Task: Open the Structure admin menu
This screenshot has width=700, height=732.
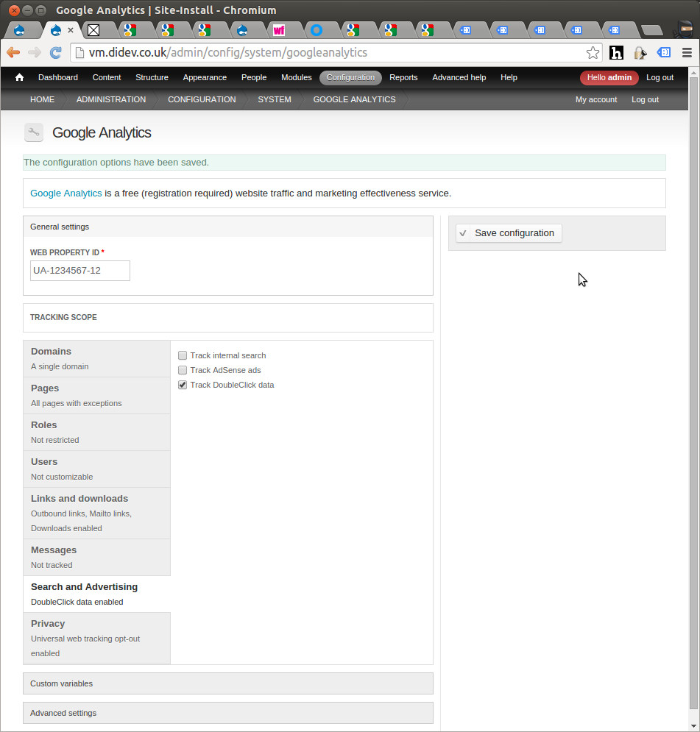Action: point(152,77)
